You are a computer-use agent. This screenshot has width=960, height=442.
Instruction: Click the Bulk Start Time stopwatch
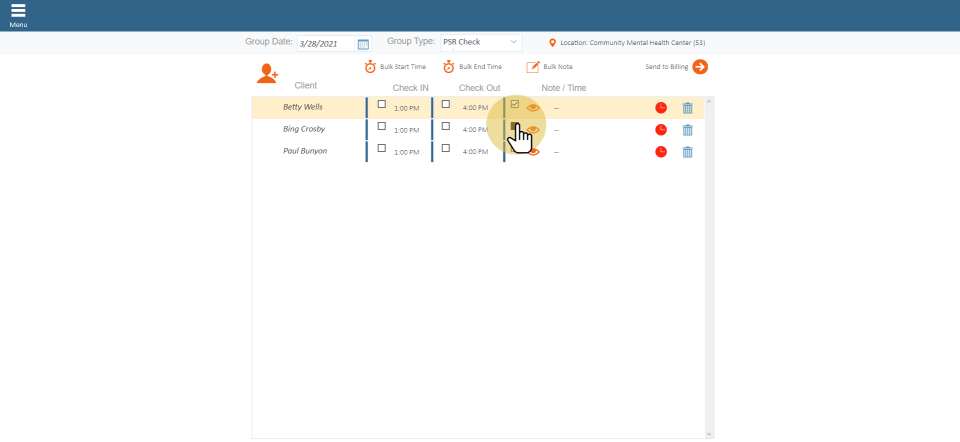pyautogui.click(x=370, y=67)
